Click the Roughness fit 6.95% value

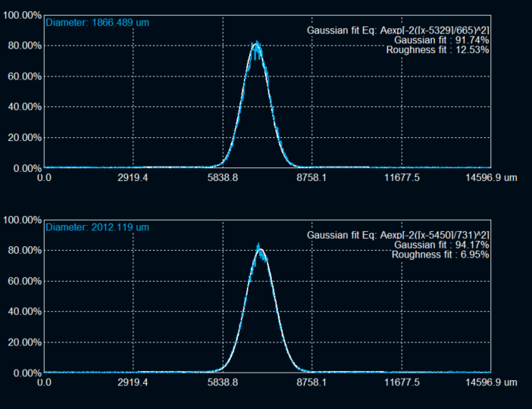(440, 255)
